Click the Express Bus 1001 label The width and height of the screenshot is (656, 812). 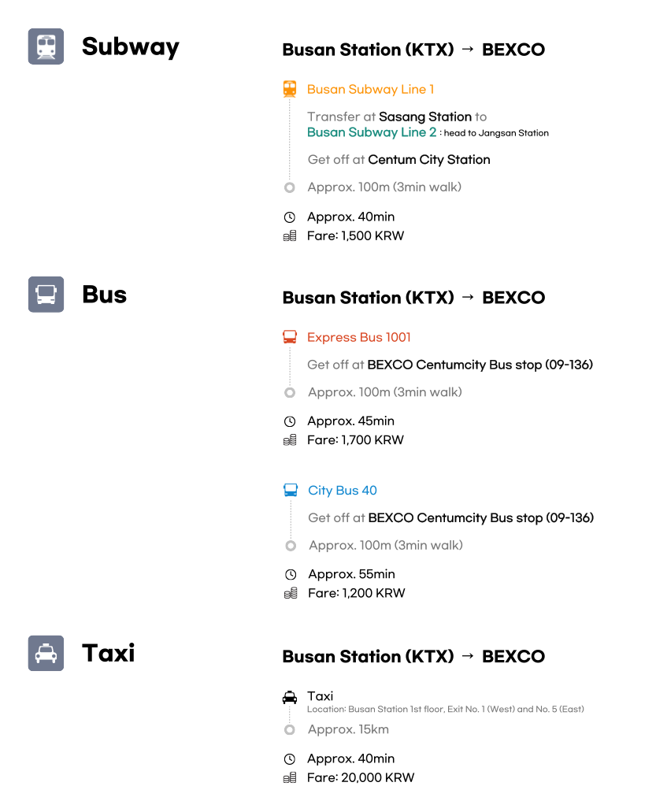(x=359, y=337)
